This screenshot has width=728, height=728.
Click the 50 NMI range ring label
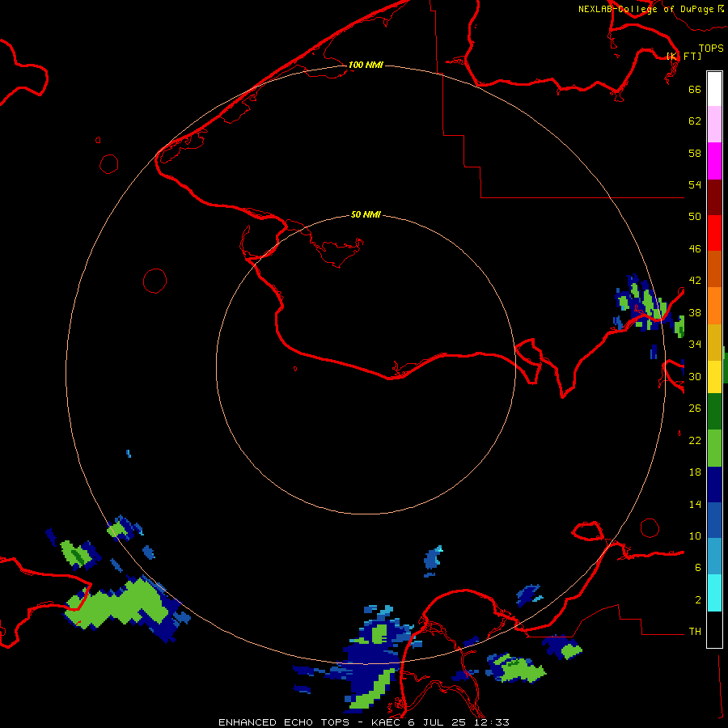(366, 214)
